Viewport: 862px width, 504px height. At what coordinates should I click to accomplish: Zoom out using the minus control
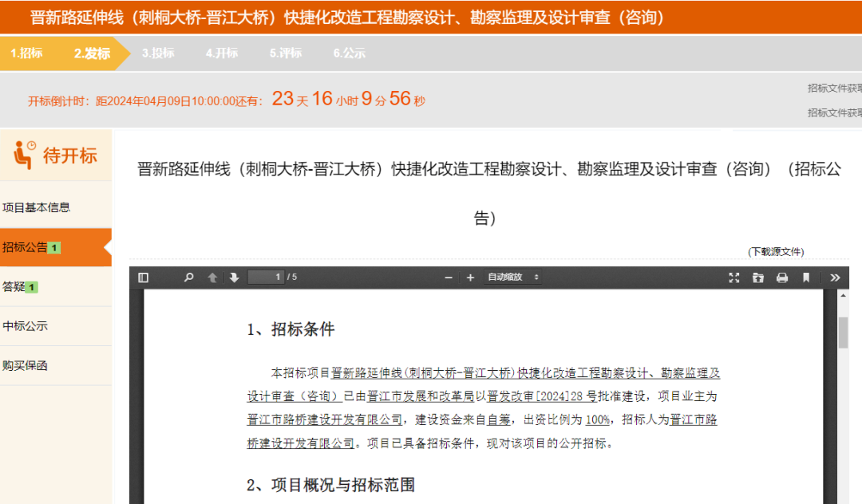(448, 278)
